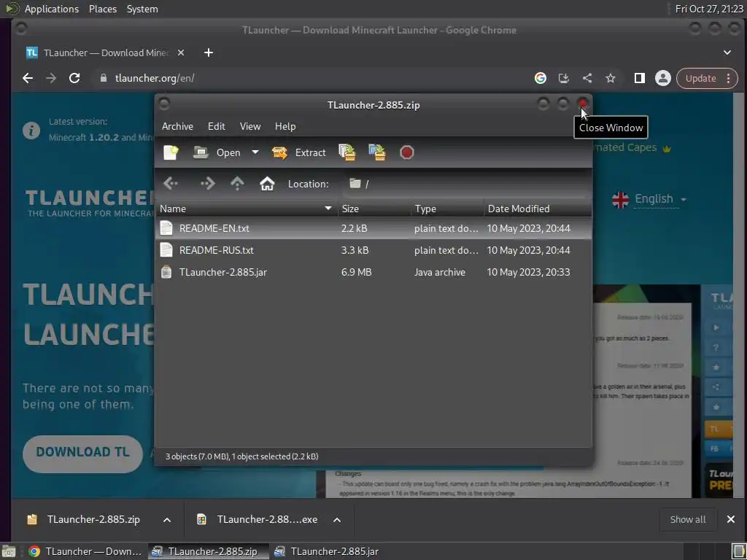Select README-EN.txt file row
This screenshot has height=560, width=747.
click(373, 228)
